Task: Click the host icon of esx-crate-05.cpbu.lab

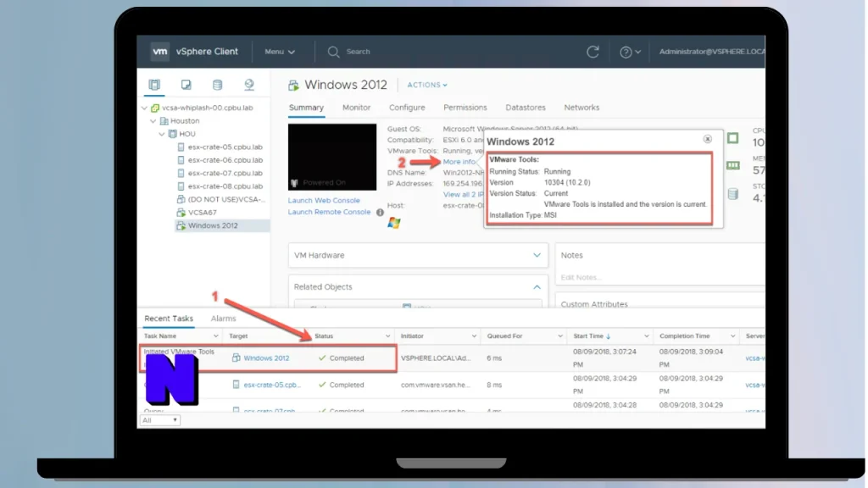Action: [181, 147]
